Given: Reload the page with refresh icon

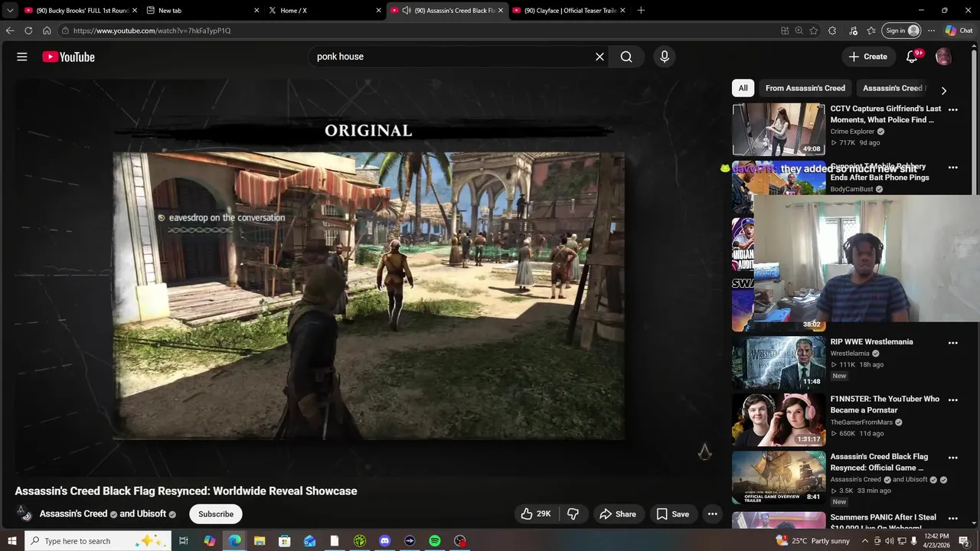Looking at the screenshot, I should tap(28, 31).
